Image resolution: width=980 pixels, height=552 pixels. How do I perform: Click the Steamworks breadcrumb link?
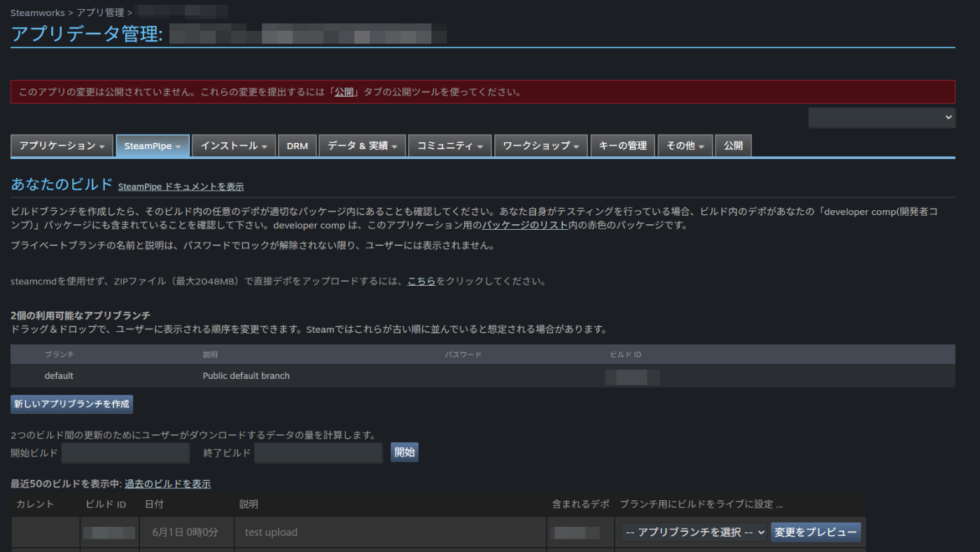[37, 13]
